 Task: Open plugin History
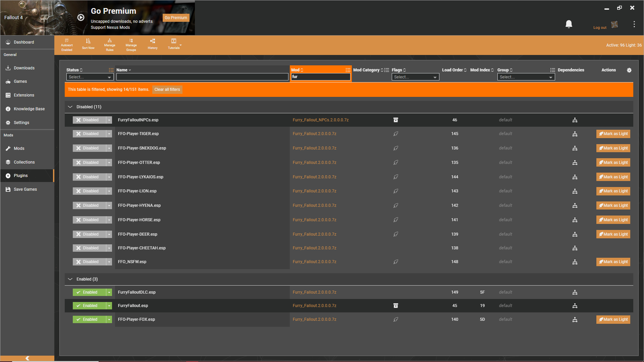click(153, 44)
